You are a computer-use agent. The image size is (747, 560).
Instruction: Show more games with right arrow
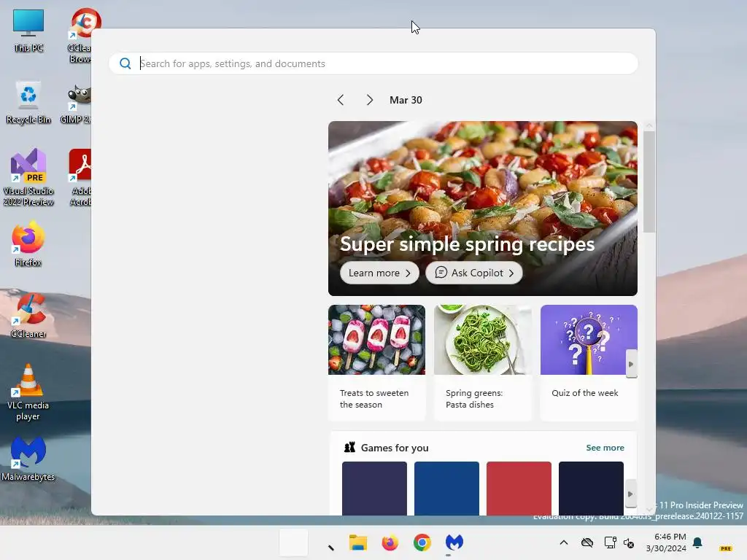tap(631, 494)
